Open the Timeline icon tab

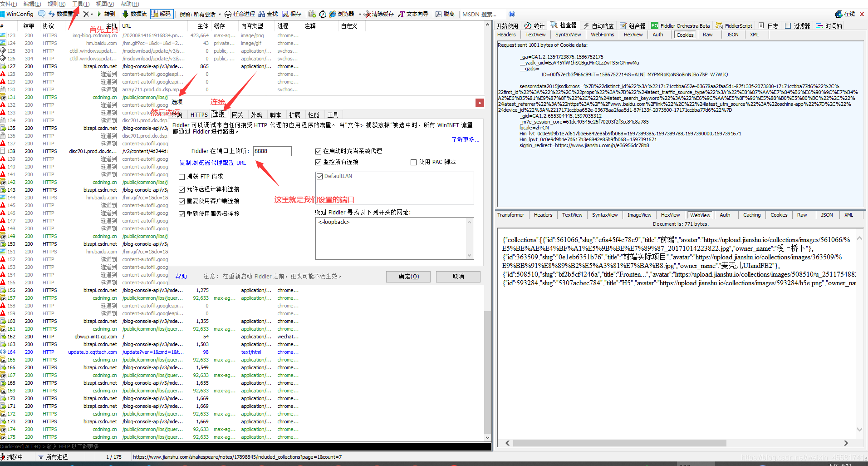point(819,25)
